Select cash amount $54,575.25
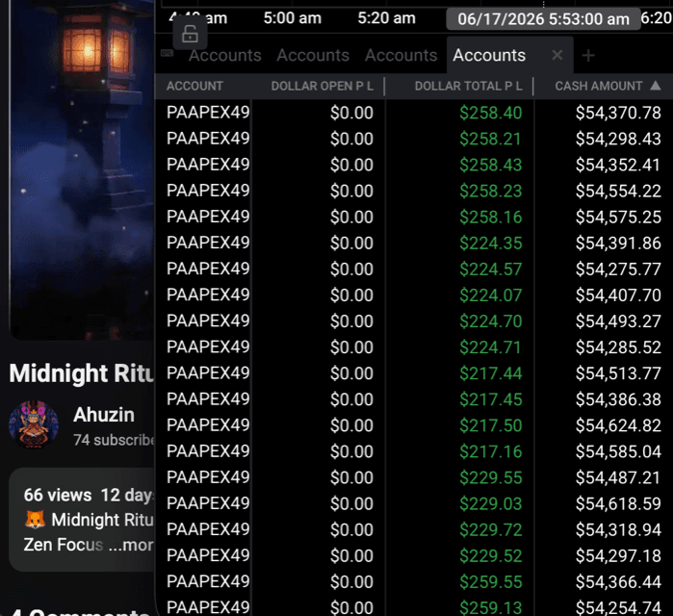The width and height of the screenshot is (673, 616). pyautogui.click(x=618, y=218)
